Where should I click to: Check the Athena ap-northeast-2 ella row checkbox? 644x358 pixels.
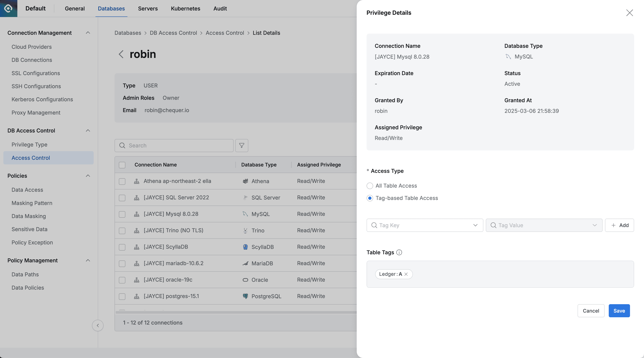122,181
